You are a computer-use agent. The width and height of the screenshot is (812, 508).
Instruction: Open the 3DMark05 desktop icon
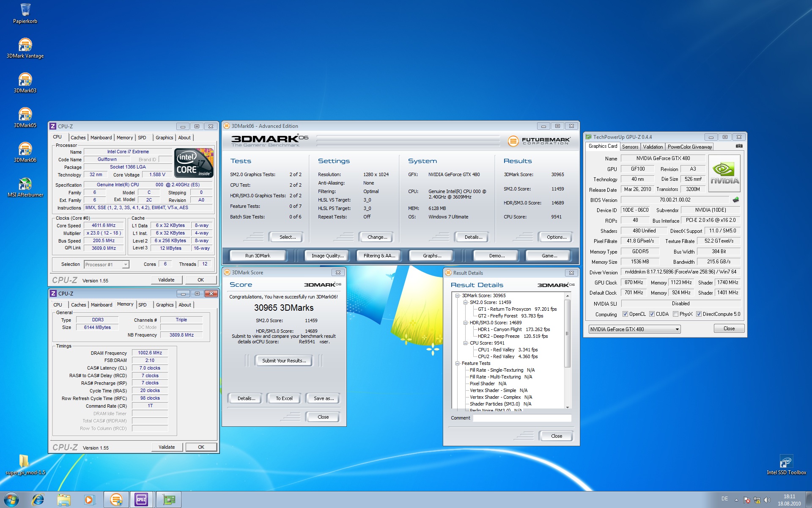[25, 117]
